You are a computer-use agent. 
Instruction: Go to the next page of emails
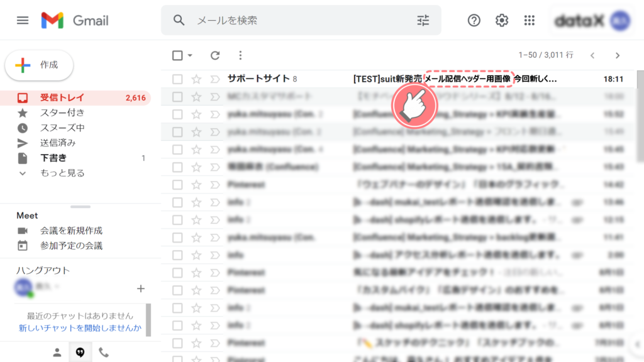pos(618,55)
